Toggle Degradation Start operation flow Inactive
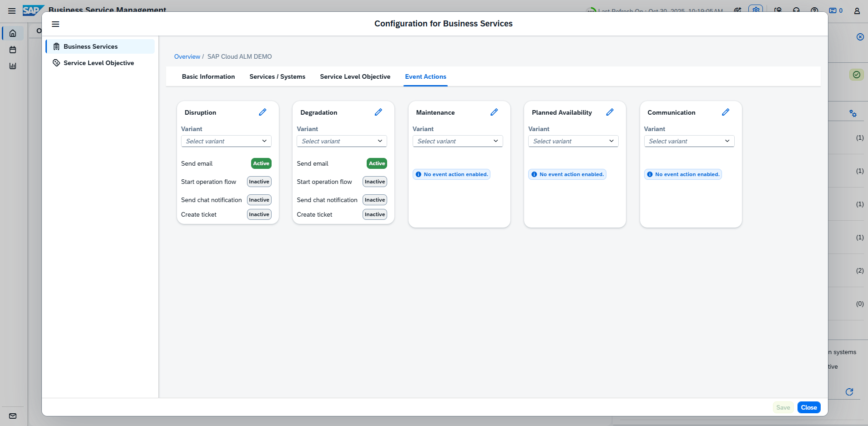The width and height of the screenshot is (868, 426). [374, 182]
